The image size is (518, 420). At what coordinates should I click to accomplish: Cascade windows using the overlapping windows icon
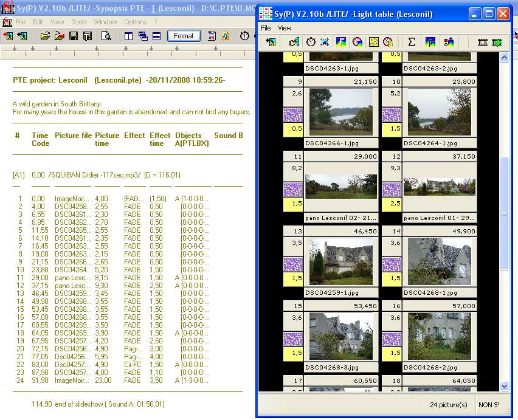pyautogui.click(x=143, y=36)
